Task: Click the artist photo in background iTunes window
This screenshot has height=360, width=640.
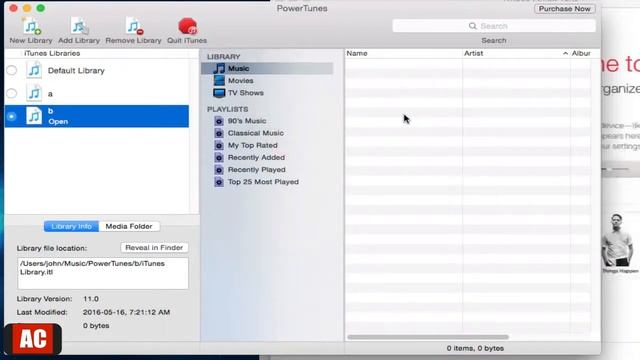Action: (619, 240)
